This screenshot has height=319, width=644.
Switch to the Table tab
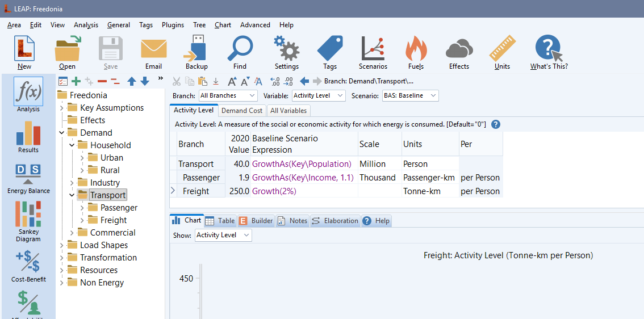tap(220, 220)
